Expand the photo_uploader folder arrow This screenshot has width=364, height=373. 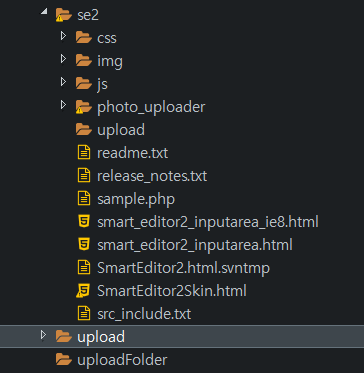coord(63,104)
